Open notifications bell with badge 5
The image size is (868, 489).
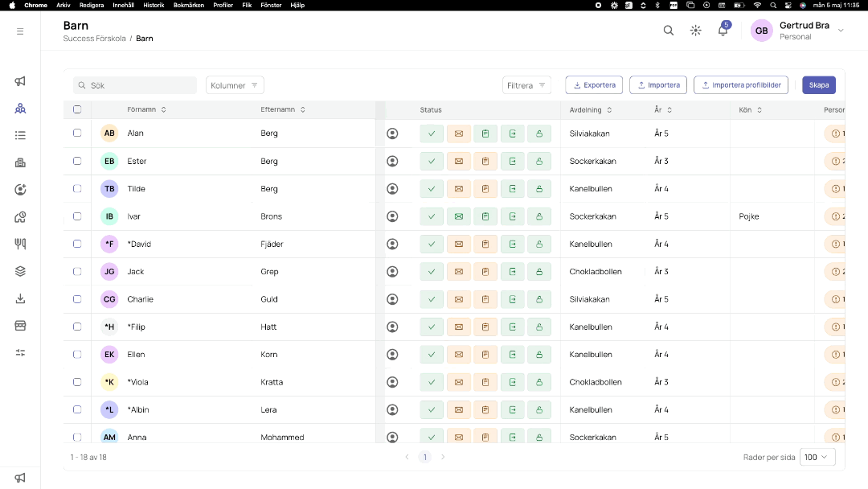pos(723,30)
